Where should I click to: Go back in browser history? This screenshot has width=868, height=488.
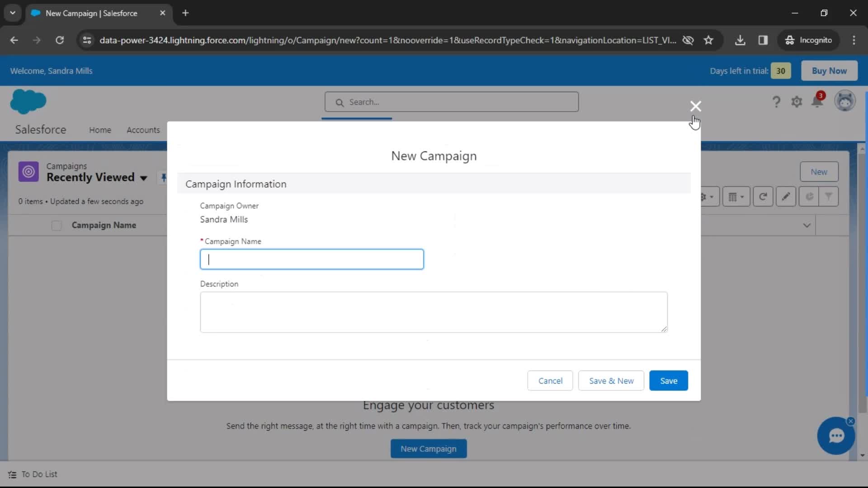click(14, 40)
